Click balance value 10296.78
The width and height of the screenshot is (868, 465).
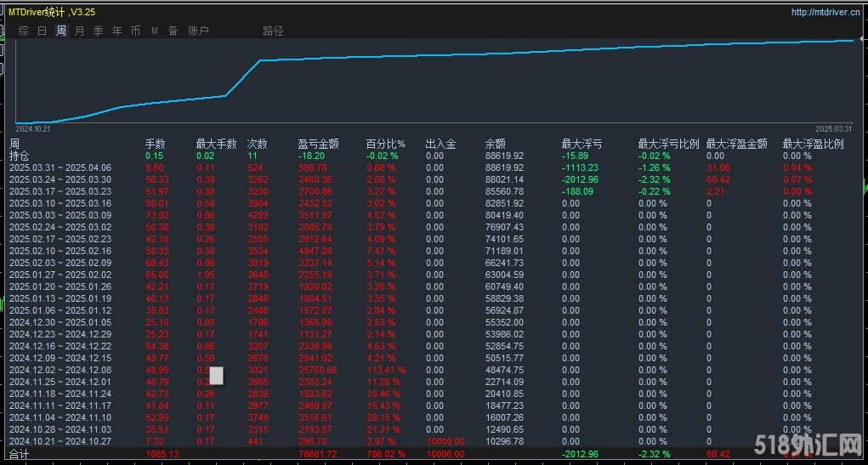(x=504, y=441)
